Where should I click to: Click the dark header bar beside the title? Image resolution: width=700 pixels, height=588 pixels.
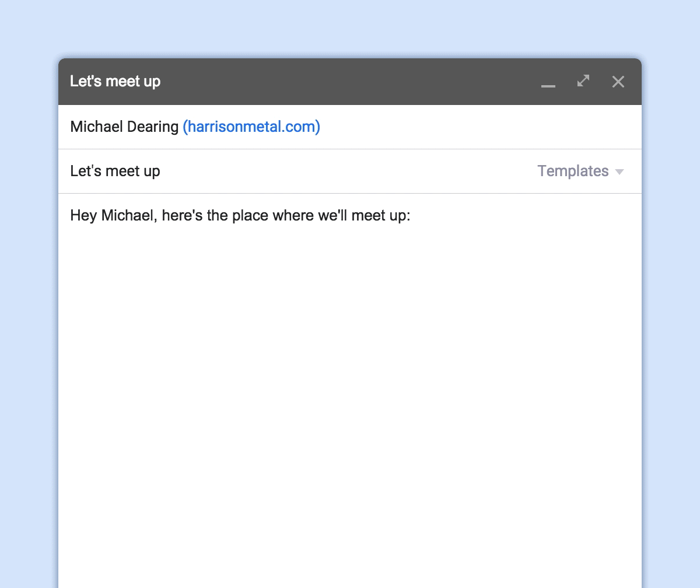coord(350,82)
